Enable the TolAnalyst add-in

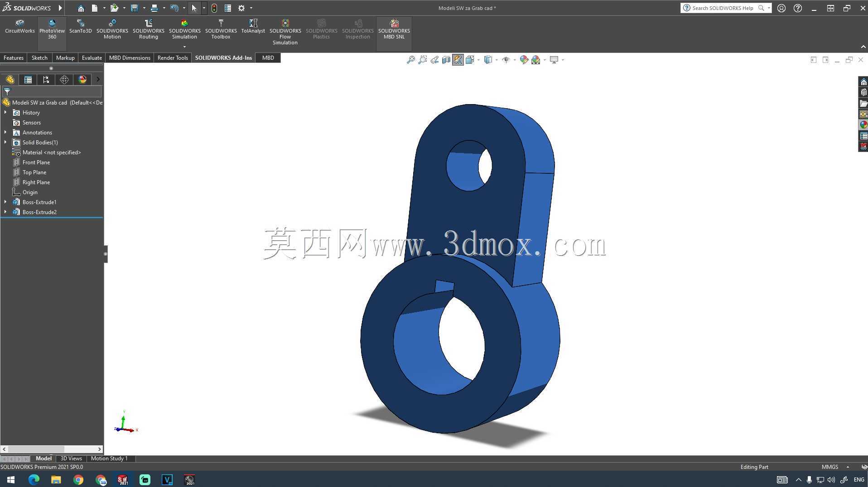tap(253, 27)
